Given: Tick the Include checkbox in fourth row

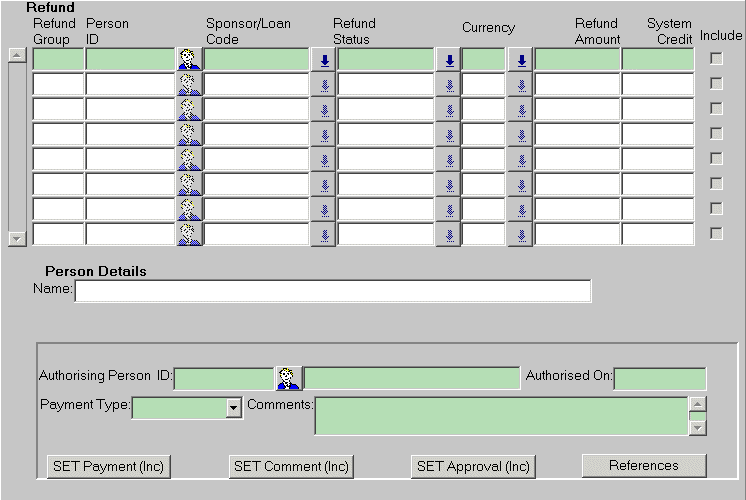Looking at the screenshot, I should point(716,134).
